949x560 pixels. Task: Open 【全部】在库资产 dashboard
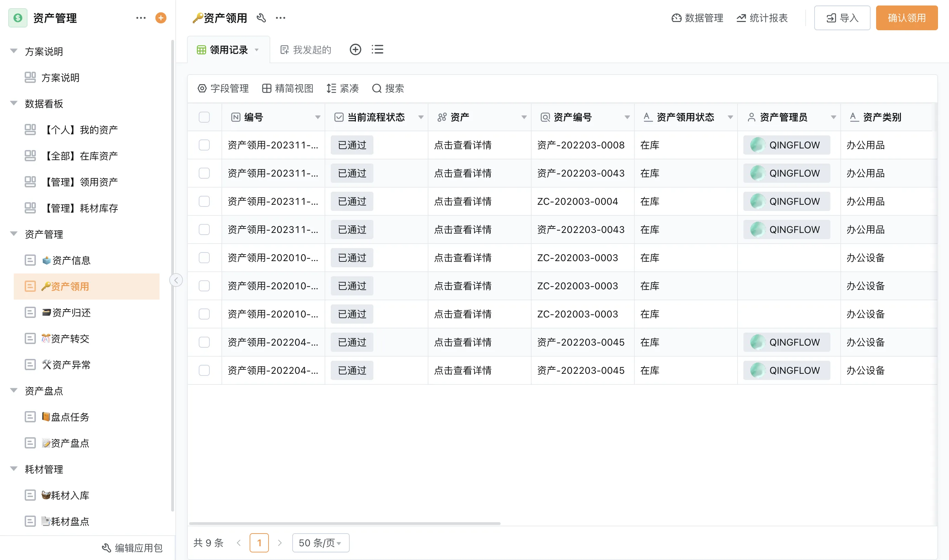click(x=87, y=156)
